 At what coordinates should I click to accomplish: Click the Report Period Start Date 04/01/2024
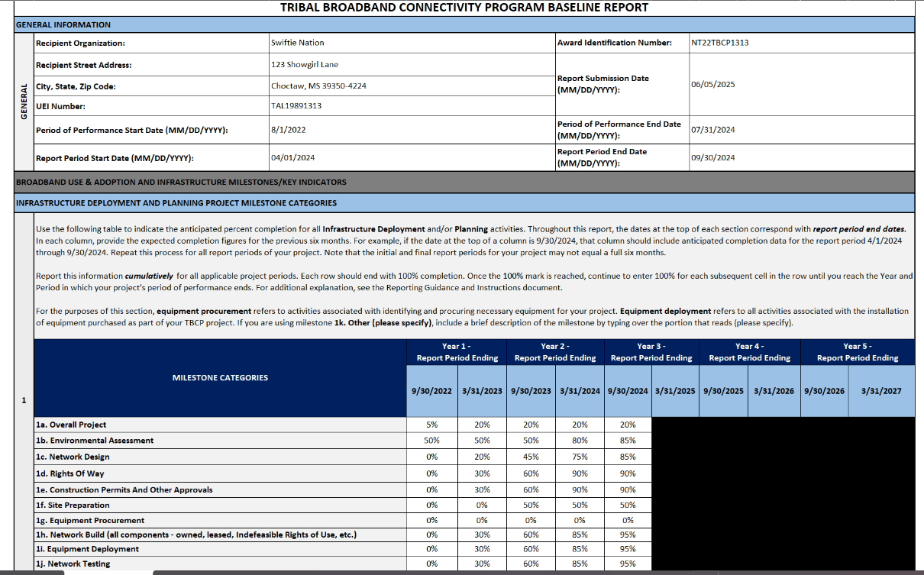tap(412, 158)
